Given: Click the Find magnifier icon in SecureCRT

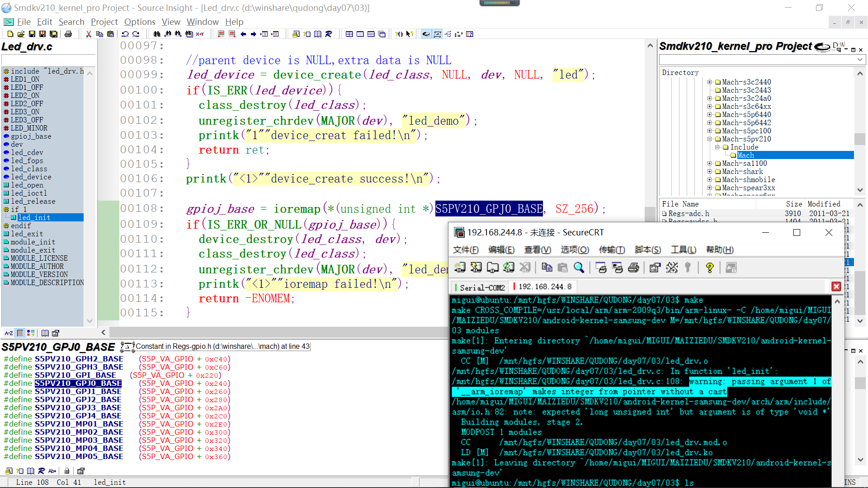Looking at the screenshot, I should (579, 267).
